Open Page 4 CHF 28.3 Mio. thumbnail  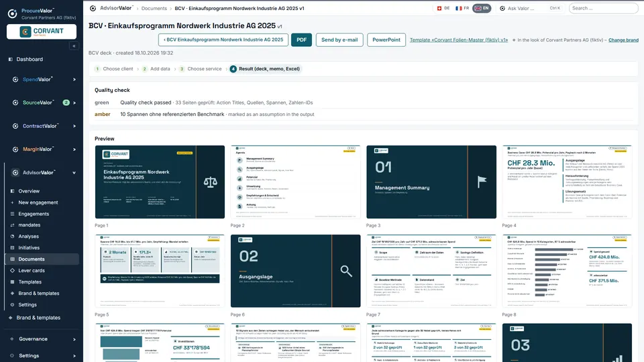567,182
